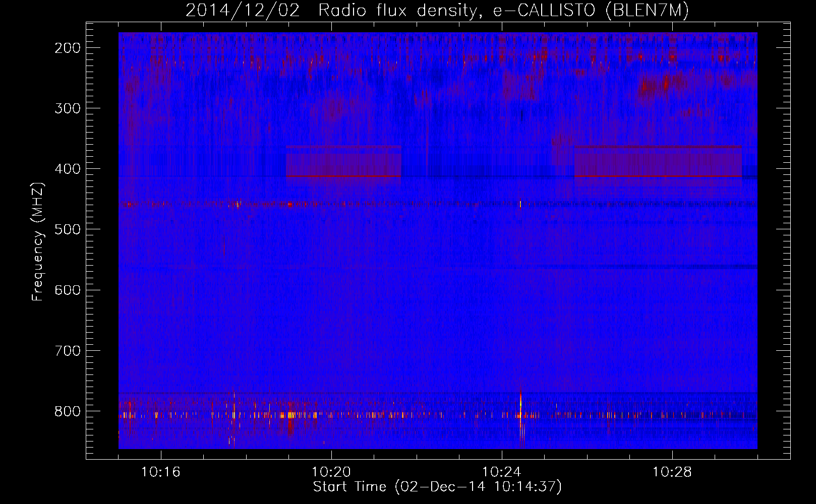Click the 200 frequency tick label

pos(68,48)
